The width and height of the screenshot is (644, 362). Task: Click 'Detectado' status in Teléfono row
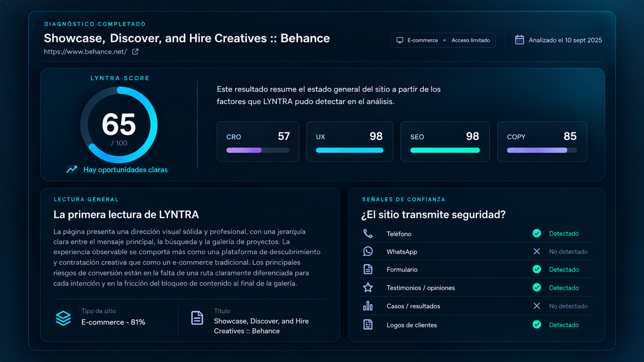pos(564,234)
